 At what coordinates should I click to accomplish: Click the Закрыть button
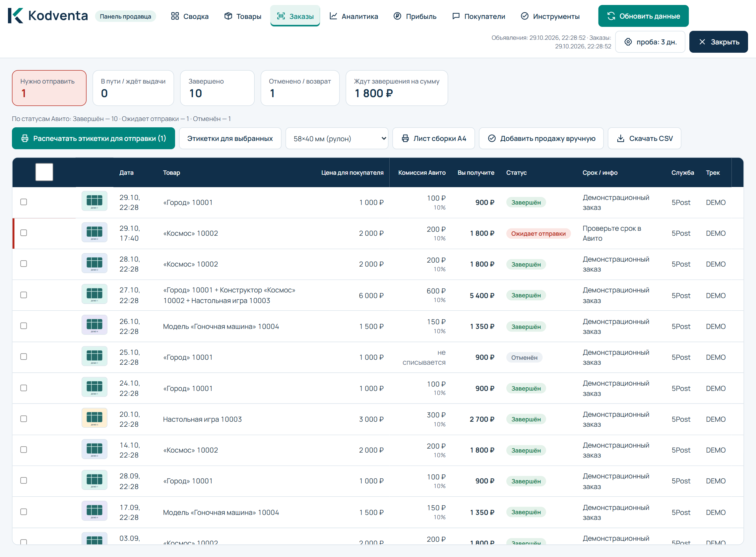click(x=719, y=42)
